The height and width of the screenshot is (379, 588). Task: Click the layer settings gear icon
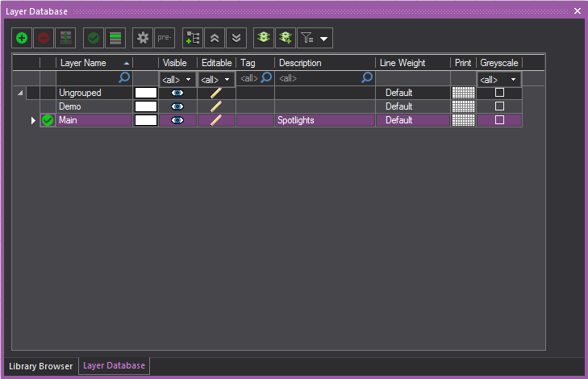click(x=143, y=38)
